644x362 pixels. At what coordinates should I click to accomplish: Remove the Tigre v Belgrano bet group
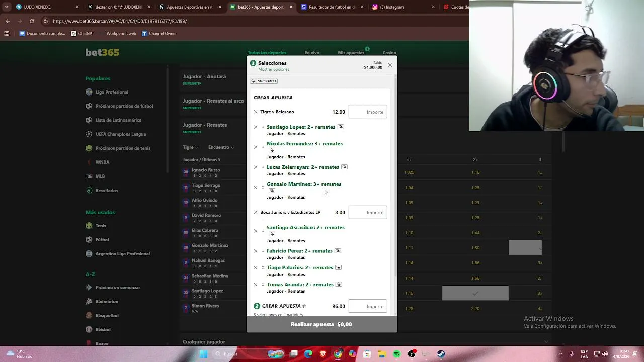[x=256, y=112]
